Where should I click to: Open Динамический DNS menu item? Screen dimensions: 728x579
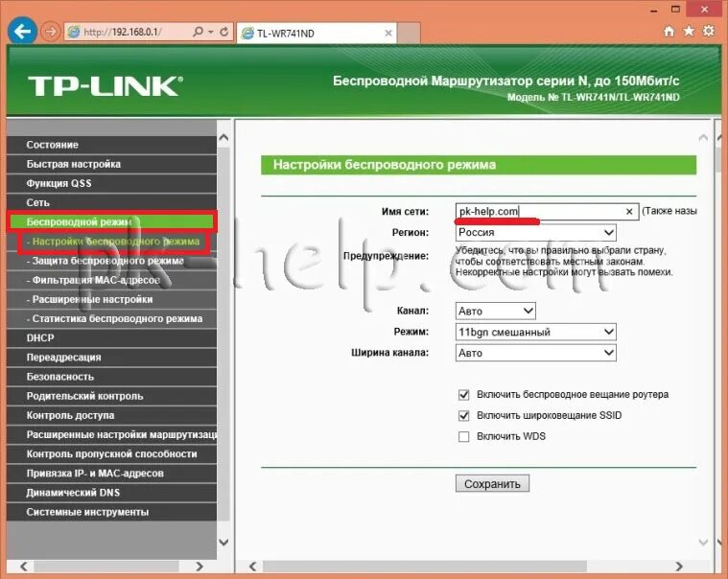pyautogui.click(x=111, y=493)
